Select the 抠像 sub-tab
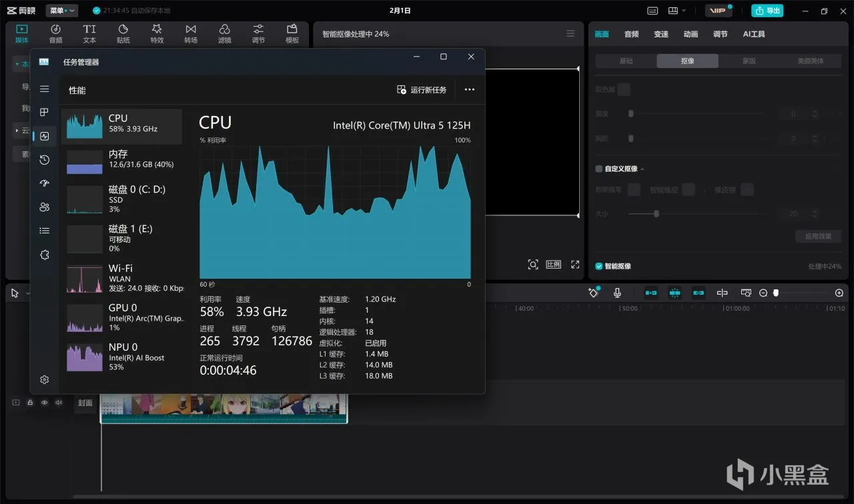Screen dimensions: 854x504 coord(687,61)
